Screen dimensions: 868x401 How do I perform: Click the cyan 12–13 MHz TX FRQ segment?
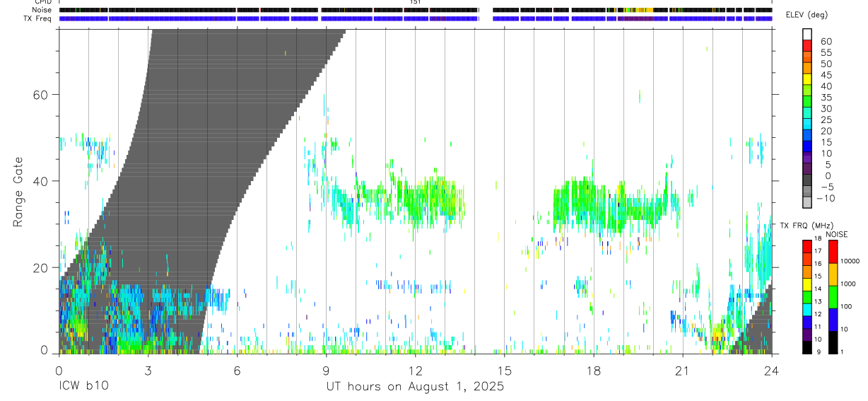[807, 308]
